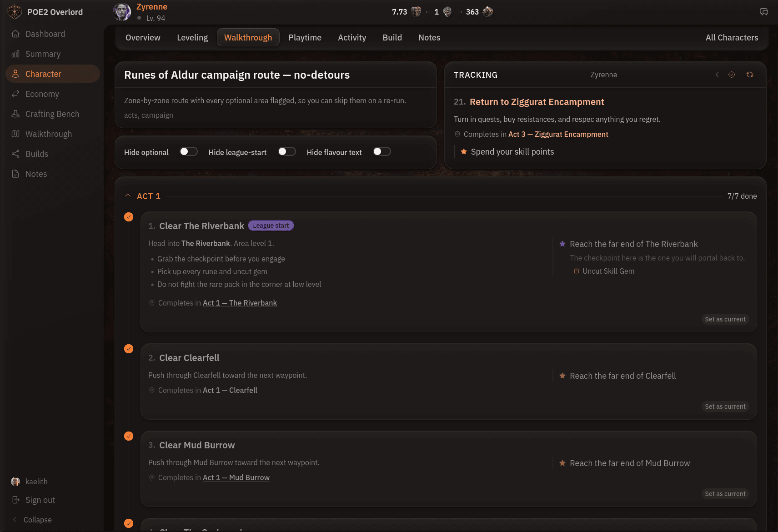Viewport: 778px width, 532px height.
Task: Open Act 3 — Ziggurat Encampment link
Action: coord(558,134)
